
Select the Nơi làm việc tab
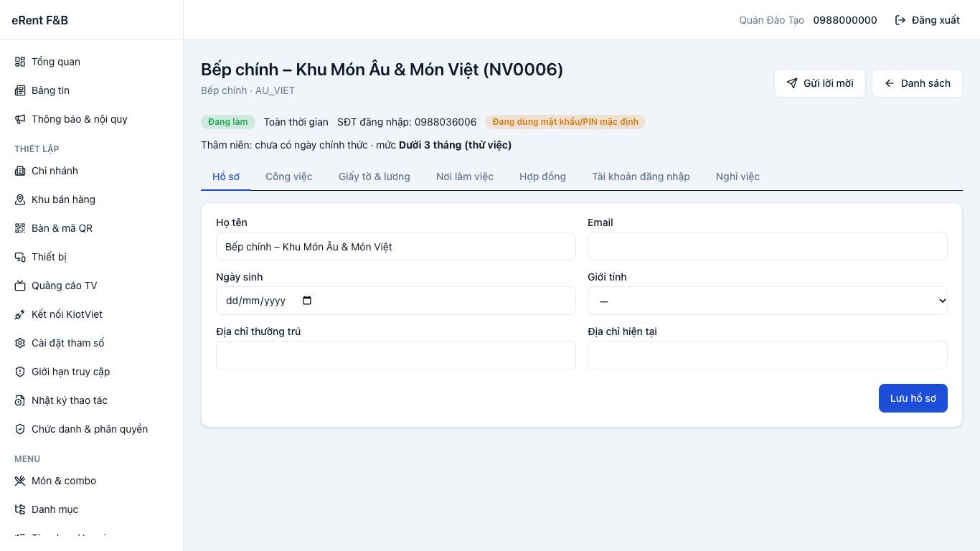pyautogui.click(x=465, y=176)
